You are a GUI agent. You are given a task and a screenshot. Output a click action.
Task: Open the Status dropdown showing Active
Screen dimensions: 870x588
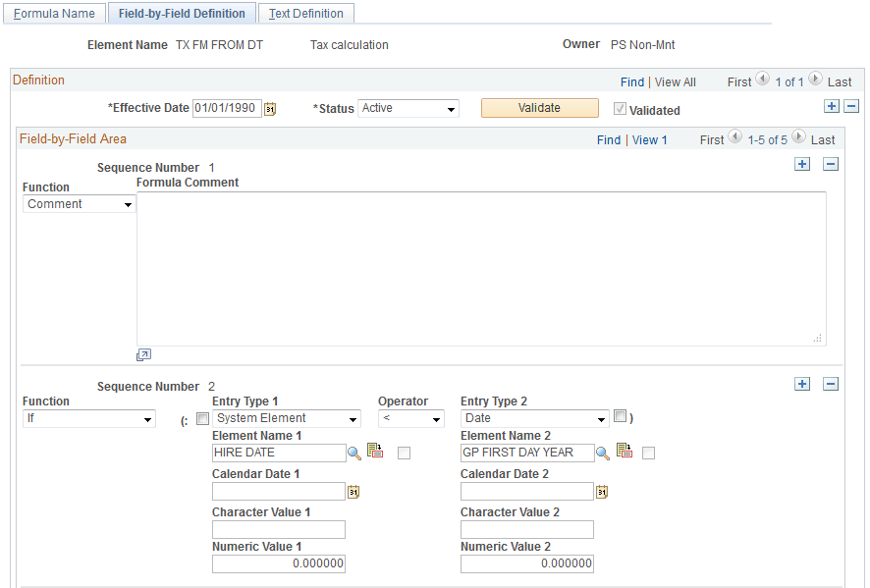(x=408, y=108)
